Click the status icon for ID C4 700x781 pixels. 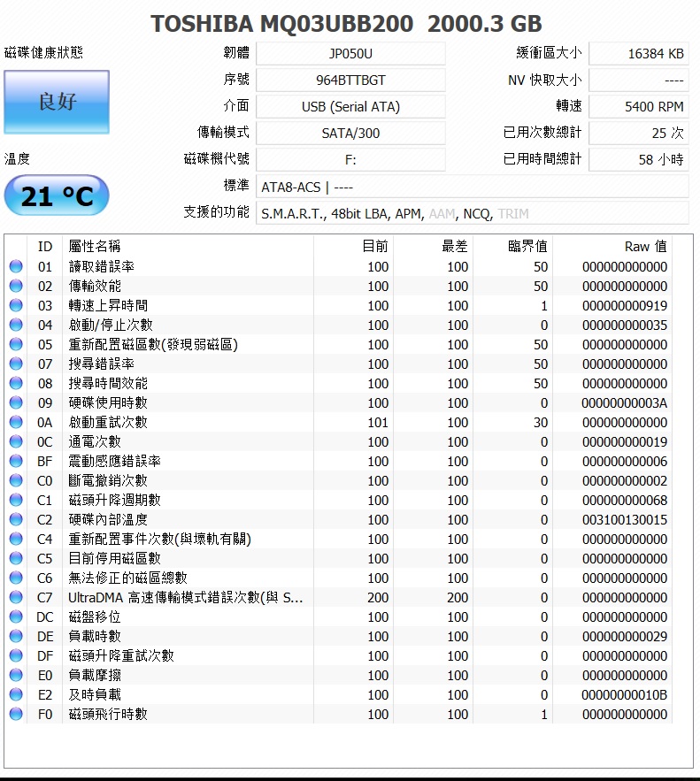coord(16,539)
